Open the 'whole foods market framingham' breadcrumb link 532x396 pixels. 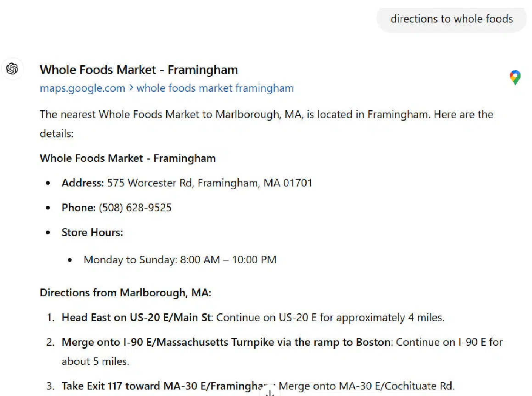pyautogui.click(x=215, y=88)
